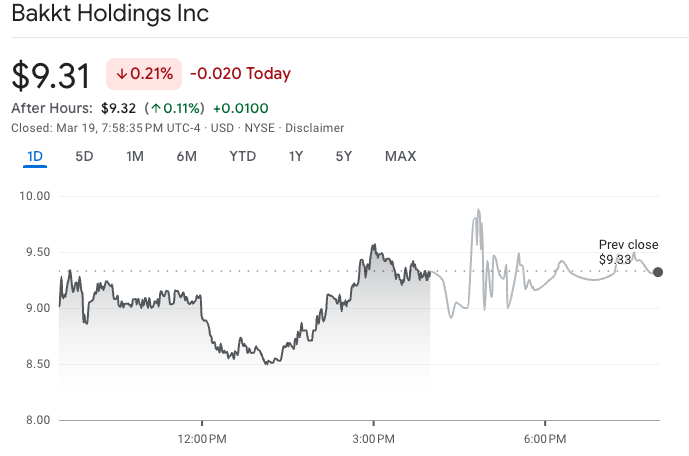Click the 0.21% change badge

144,74
